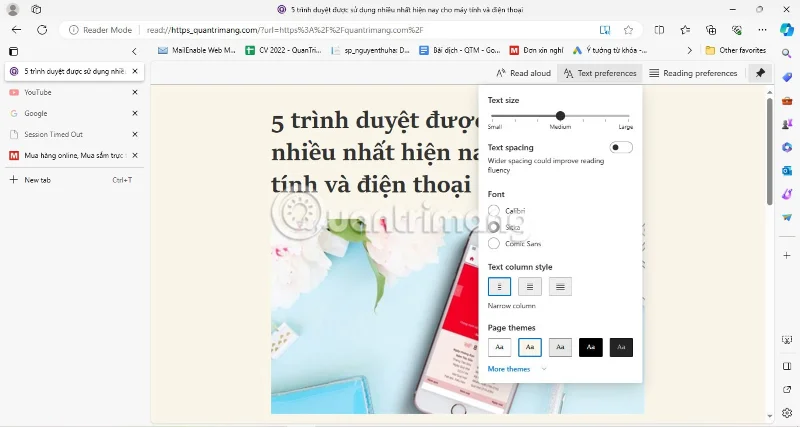Viewport: 800px width, 427px height.
Task: Select the gray page theme
Action: [560, 347]
